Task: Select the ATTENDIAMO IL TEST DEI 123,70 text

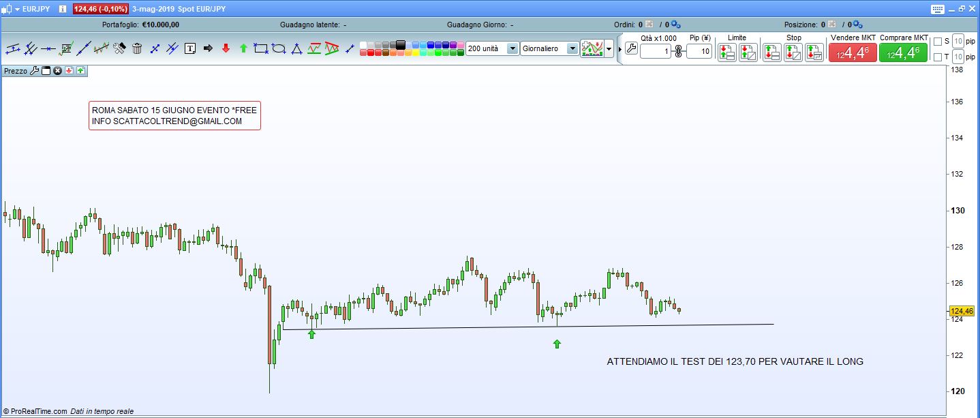Action: tap(735, 361)
